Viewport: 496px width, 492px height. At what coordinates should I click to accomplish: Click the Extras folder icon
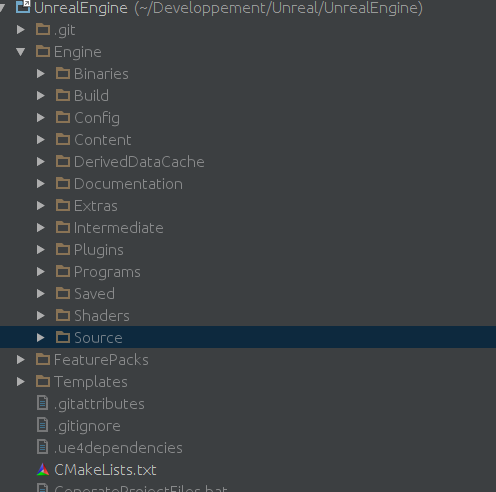(x=63, y=205)
